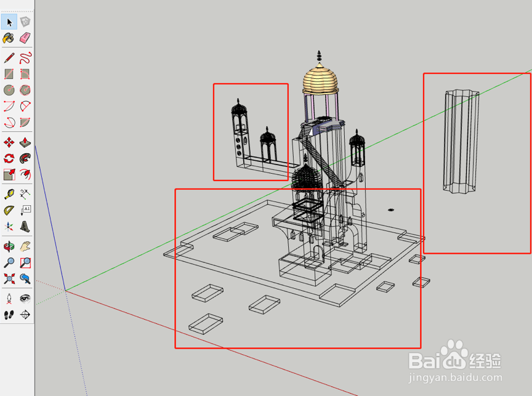This screenshot has width=532, height=396.
Task: Pick the Circle tool
Action: point(9,90)
